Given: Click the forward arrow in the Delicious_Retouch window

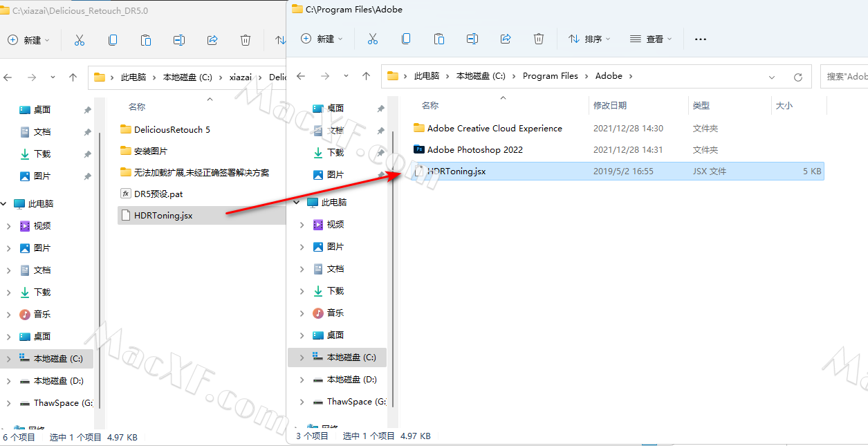Looking at the screenshot, I should (x=32, y=77).
